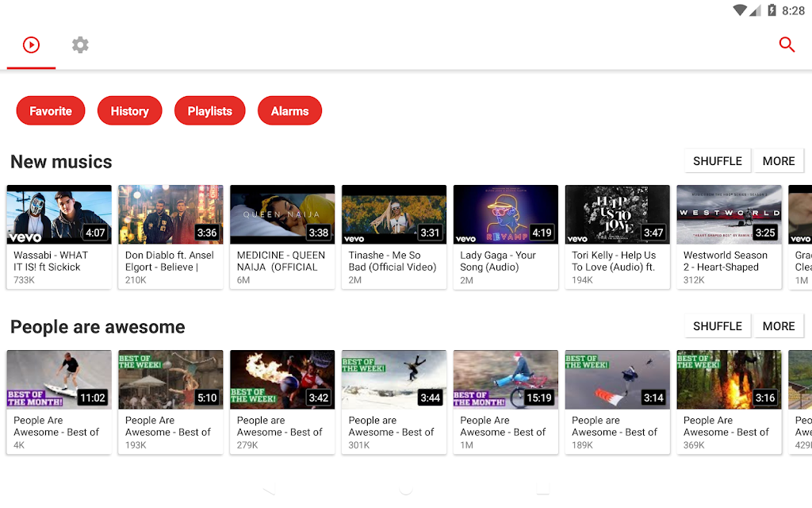Play Wassabi - WHAT IT IS video
This screenshot has height=508, width=812.
click(x=59, y=215)
